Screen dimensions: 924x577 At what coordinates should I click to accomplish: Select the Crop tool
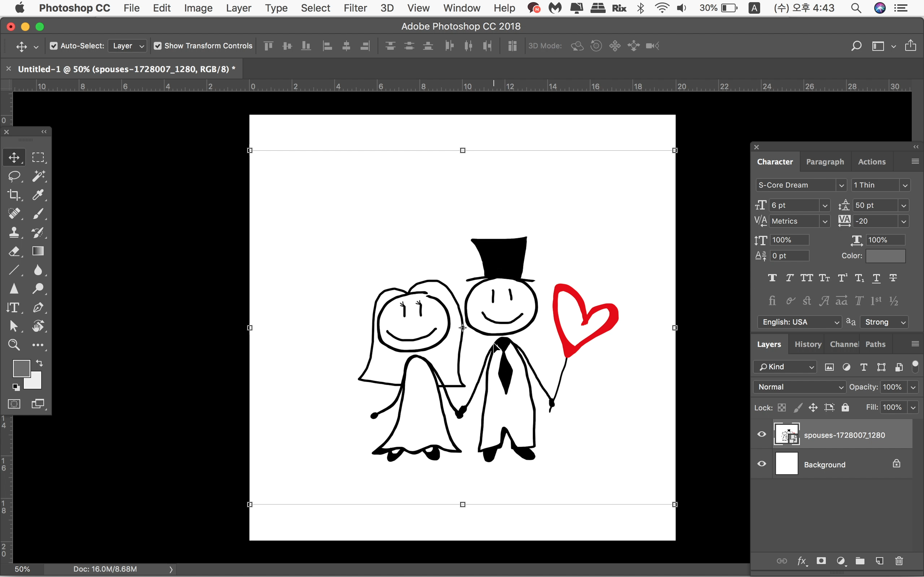point(14,195)
